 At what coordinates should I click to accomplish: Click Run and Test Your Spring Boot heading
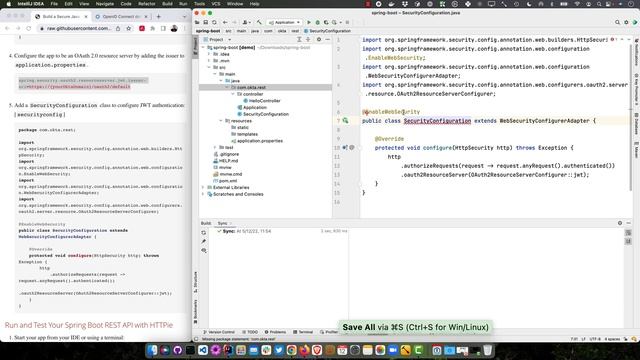(89, 325)
